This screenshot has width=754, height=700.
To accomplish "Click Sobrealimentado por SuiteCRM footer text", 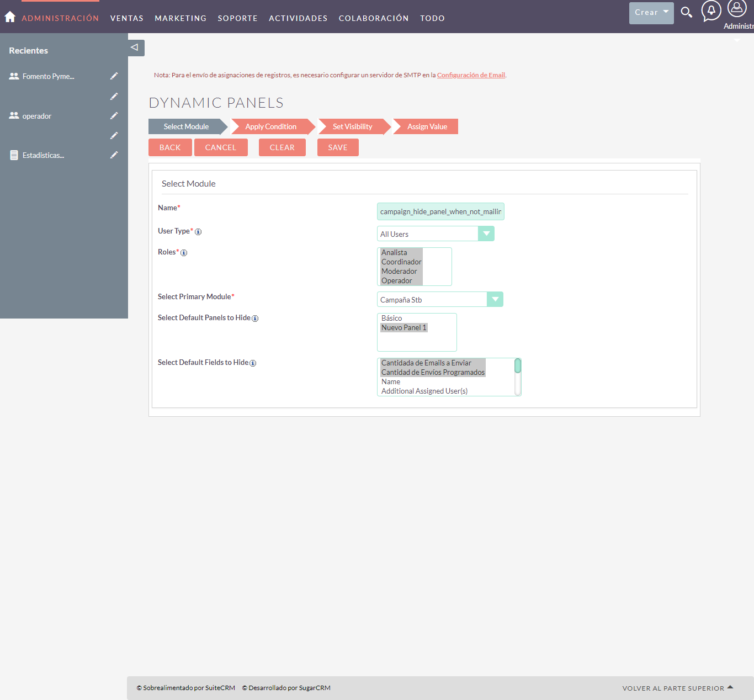I will point(186,688).
